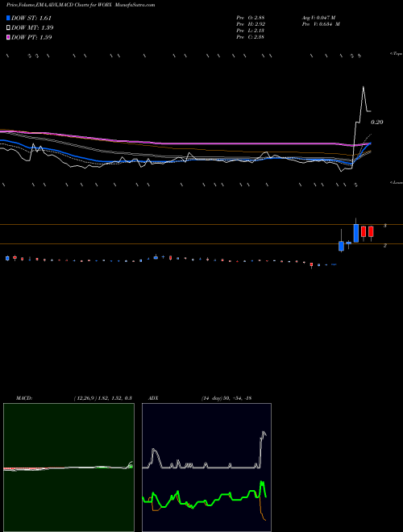Select the 'DOW ST: 1.61' legend text
403x532 pixels.
31,18
